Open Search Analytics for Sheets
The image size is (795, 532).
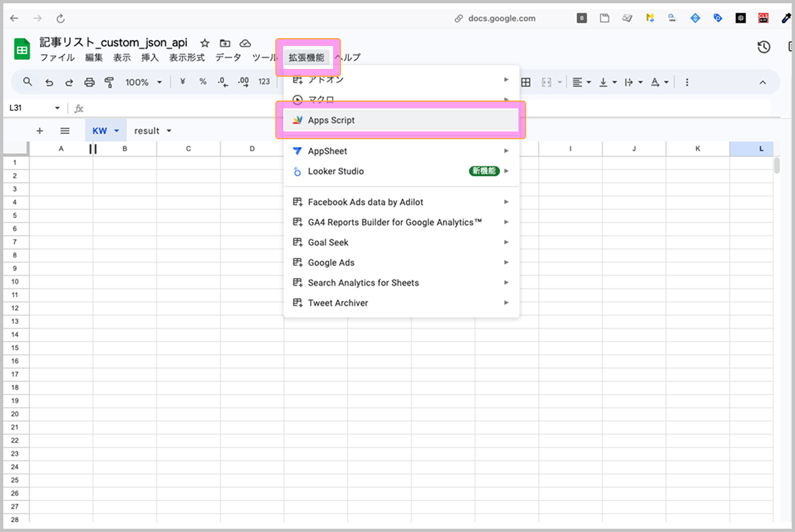pyautogui.click(x=401, y=283)
